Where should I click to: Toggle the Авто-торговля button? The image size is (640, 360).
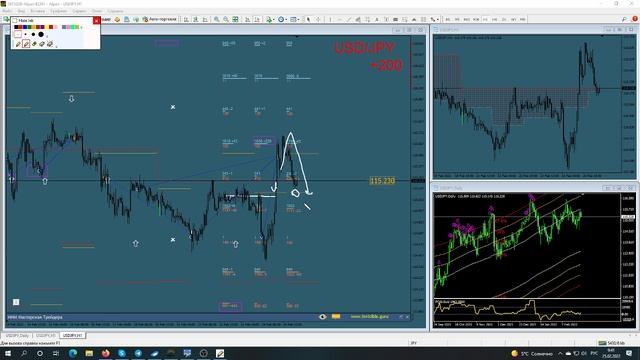click(x=159, y=19)
